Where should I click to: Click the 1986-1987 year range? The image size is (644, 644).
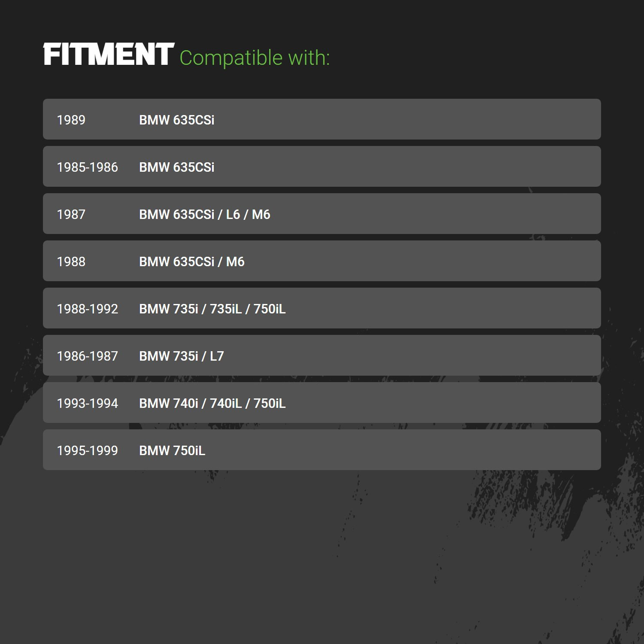coord(88,356)
